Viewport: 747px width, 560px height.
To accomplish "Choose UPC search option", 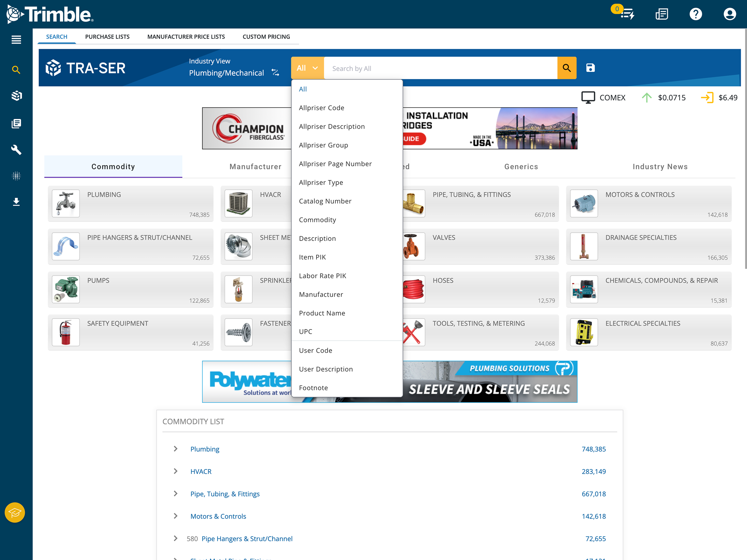I will coord(347,331).
